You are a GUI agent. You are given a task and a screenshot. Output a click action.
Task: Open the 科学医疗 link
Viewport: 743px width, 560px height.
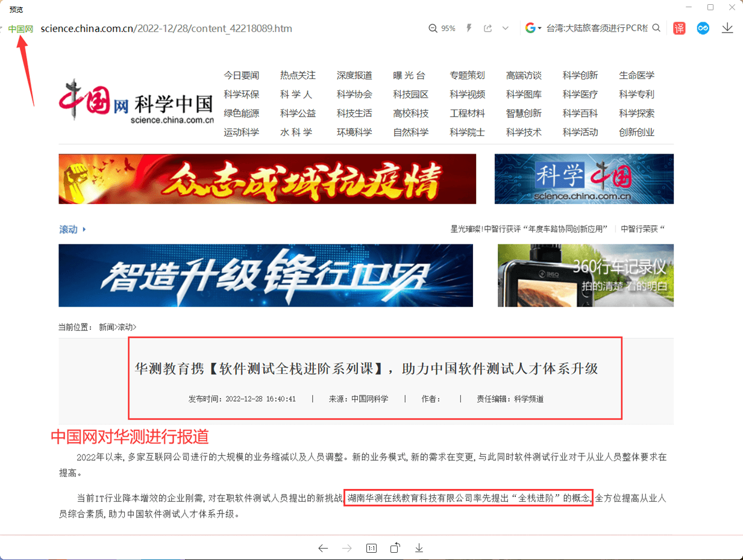(580, 95)
